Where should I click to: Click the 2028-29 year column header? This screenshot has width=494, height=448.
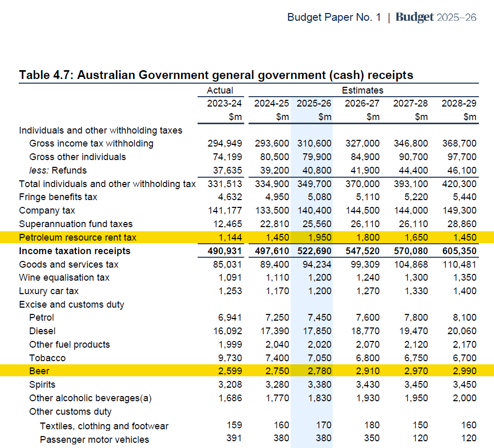[x=459, y=103]
